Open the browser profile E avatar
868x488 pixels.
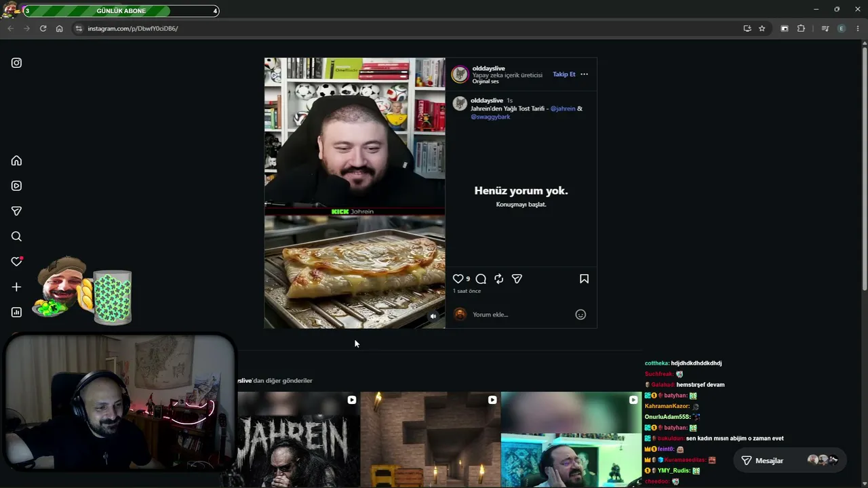click(842, 28)
